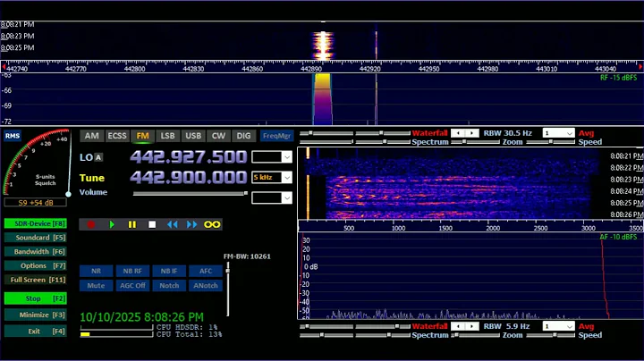Click the S-meter squelch knob

point(68,194)
